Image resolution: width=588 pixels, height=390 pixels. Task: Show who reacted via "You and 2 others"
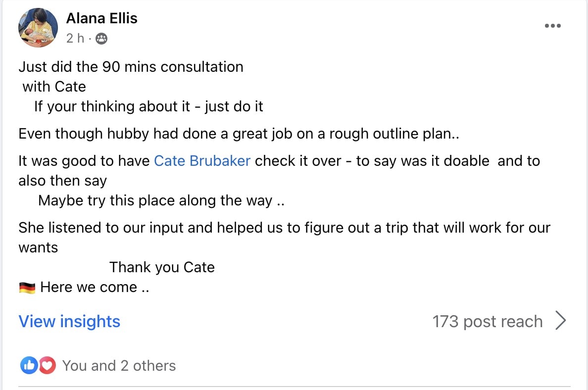[x=119, y=366]
